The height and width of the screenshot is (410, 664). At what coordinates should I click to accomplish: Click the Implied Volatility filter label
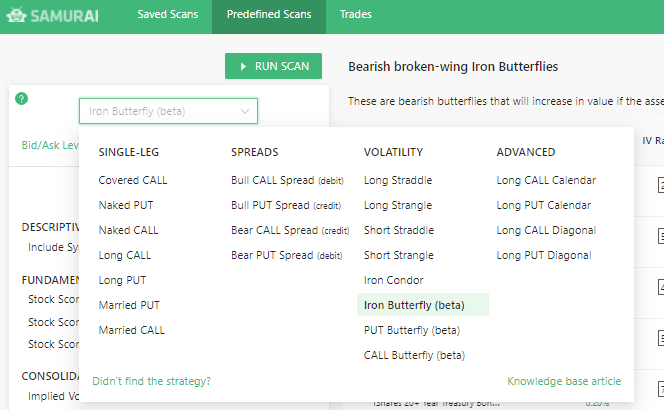click(53, 396)
